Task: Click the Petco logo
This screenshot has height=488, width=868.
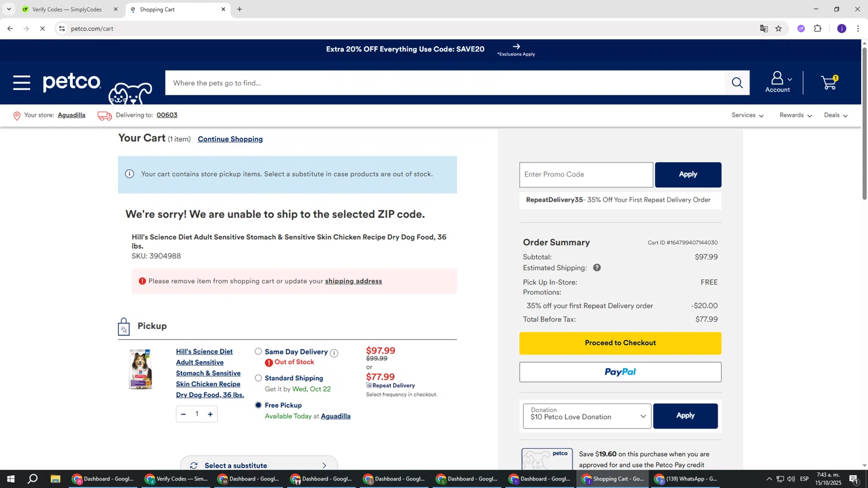Action: click(72, 83)
